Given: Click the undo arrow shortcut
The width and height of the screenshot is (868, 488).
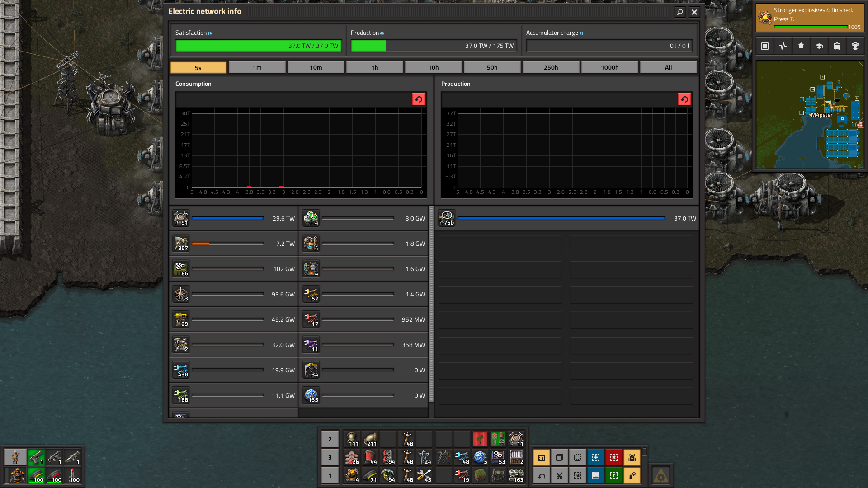Looking at the screenshot, I should click(x=542, y=475).
